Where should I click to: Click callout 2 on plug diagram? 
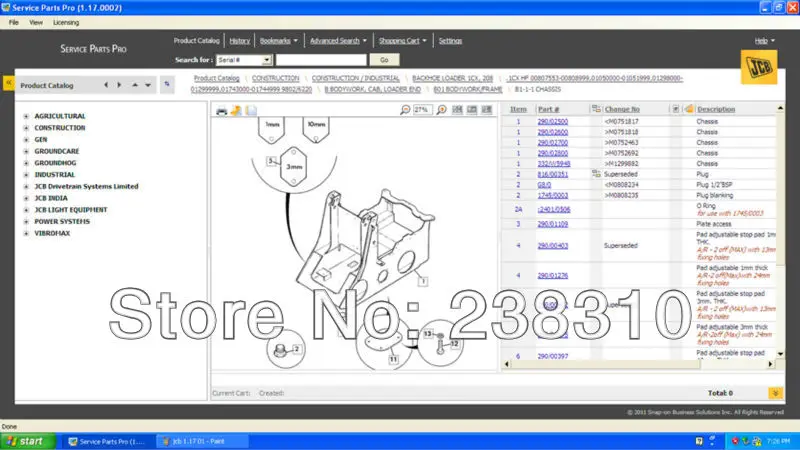pos(296,349)
